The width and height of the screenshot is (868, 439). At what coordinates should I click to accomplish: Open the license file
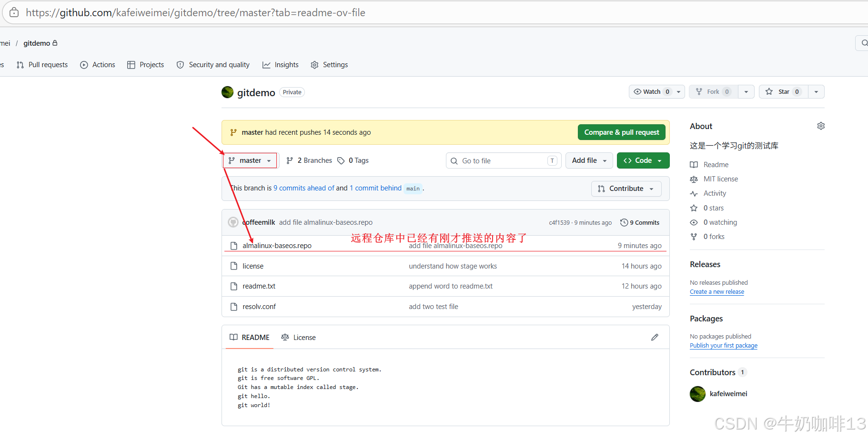tap(253, 266)
